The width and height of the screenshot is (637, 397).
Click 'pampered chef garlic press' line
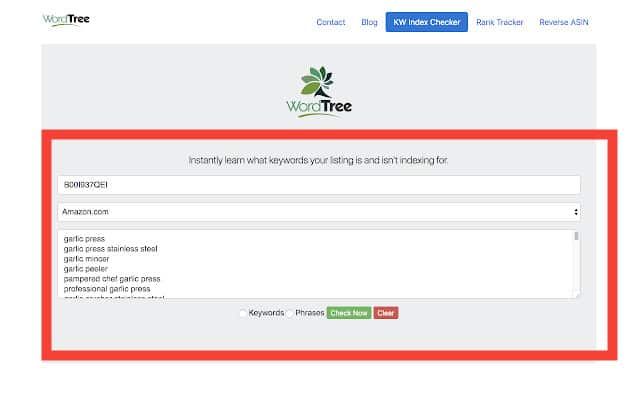click(x=112, y=279)
